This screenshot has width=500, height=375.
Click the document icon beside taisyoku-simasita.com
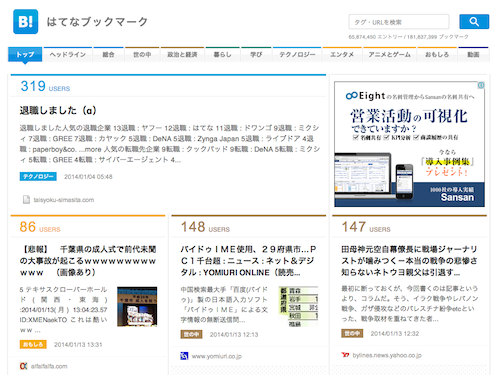coord(26,200)
